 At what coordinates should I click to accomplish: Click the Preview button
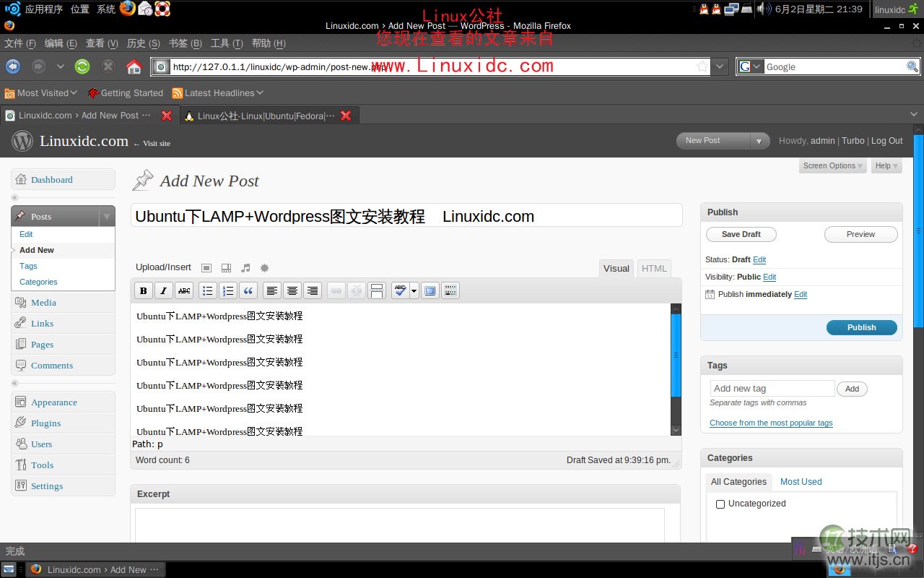pos(861,234)
